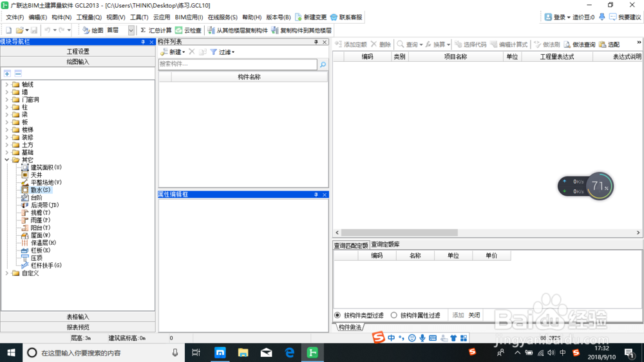Click the 构件做法 bottom tab
Image resolution: width=644 pixels, height=362 pixels.
pyautogui.click(x=350, y=327)
